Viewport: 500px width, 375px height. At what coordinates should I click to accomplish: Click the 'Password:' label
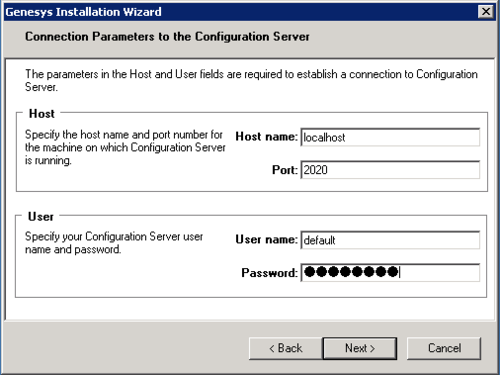click(269, 273)
